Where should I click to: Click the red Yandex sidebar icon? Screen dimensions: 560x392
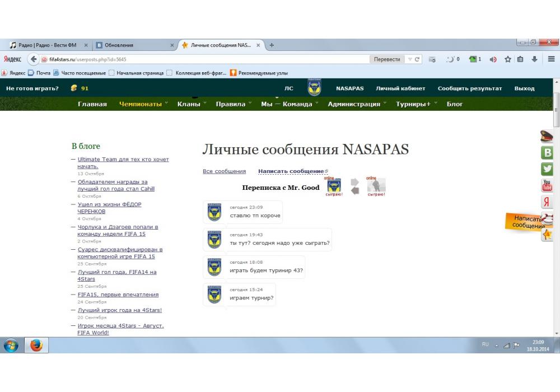point(547,202)
